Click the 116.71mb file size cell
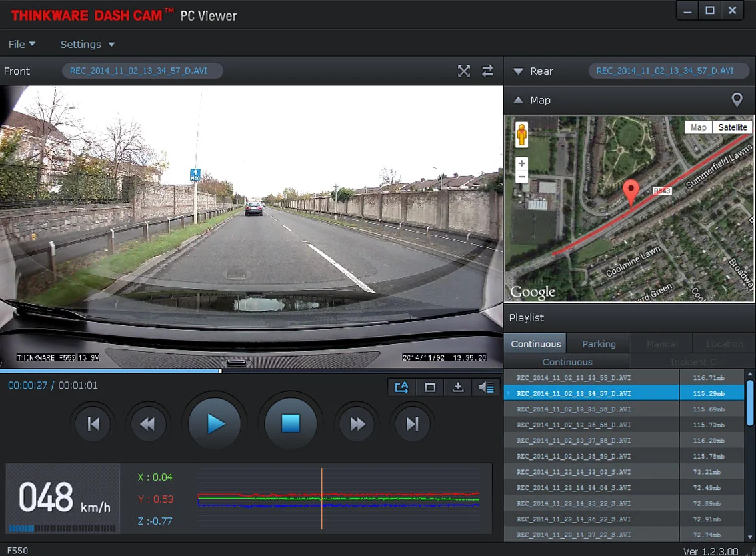756x556 pixels. [711, 377]
